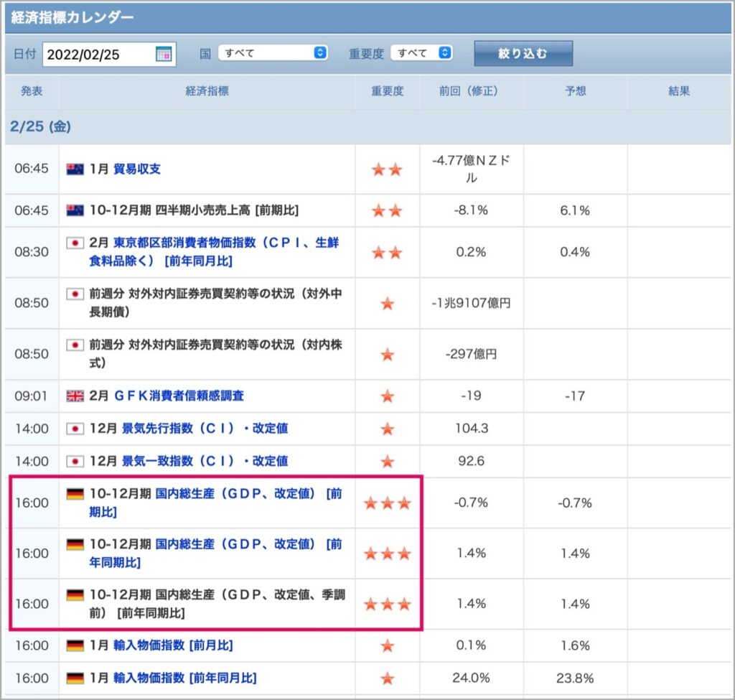Click the previous value -1兆9107億円

pos(471,304)
